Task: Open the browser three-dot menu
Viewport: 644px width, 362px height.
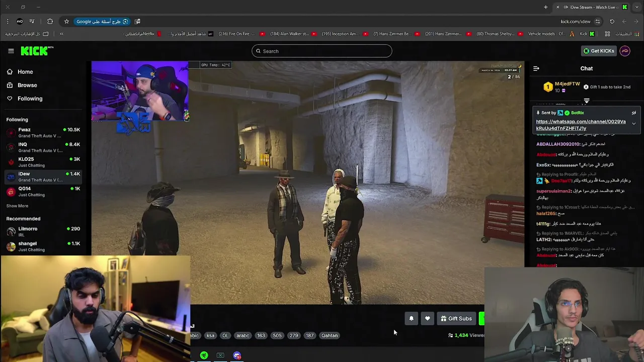Action: pyautogui.click(x=7, y=22)
